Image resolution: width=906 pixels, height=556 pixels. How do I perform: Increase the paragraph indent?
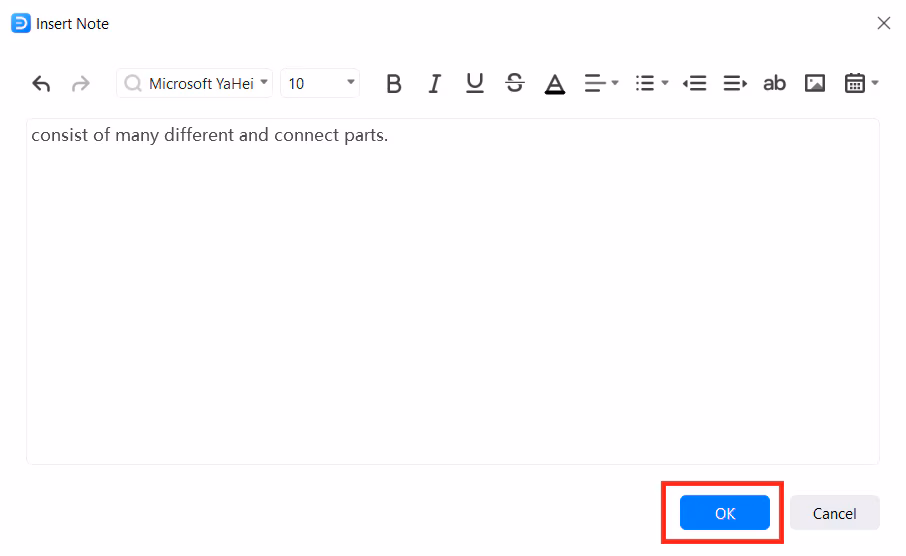pos(735,84)
